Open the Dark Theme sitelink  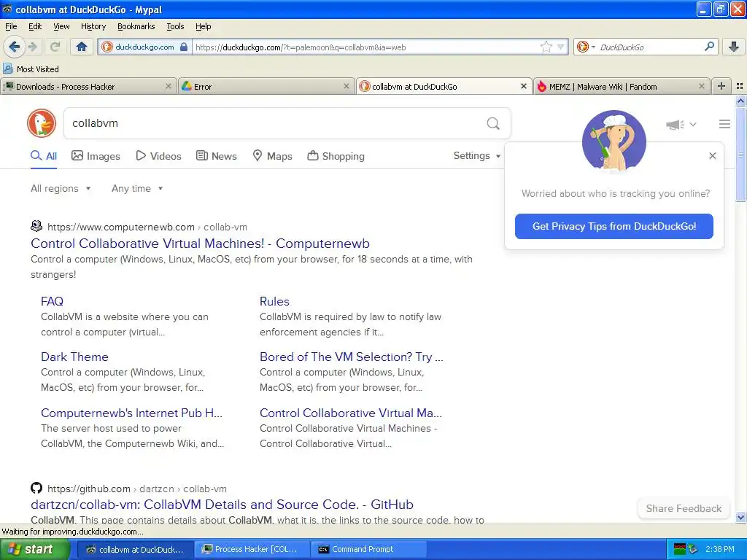(74, 357)
